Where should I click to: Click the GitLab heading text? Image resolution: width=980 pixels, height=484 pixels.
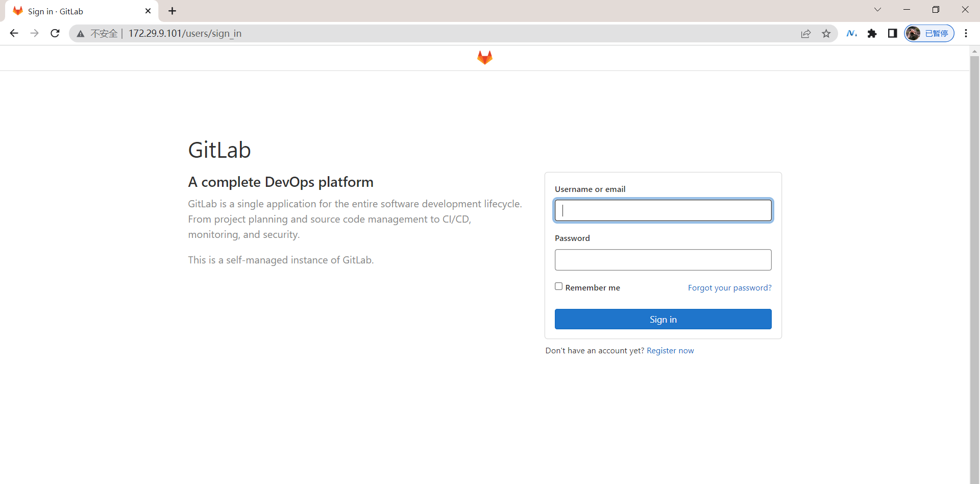[x=219, y=150]
